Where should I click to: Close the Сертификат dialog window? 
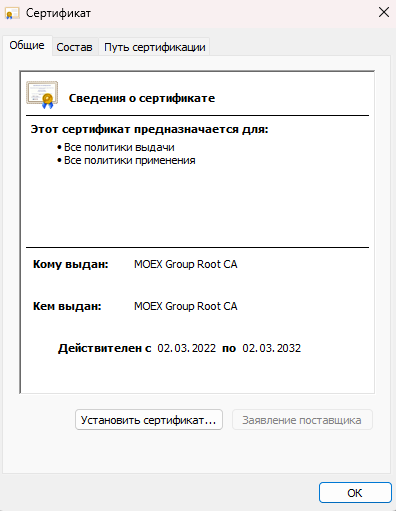coord(384,13)
